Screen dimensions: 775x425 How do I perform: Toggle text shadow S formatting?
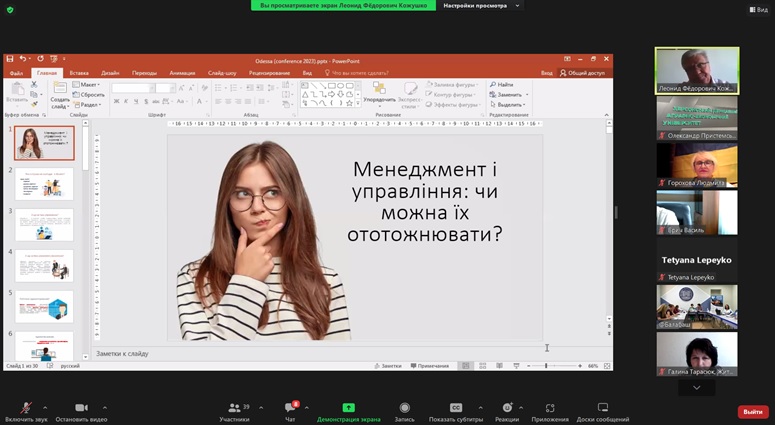[146, 101]
